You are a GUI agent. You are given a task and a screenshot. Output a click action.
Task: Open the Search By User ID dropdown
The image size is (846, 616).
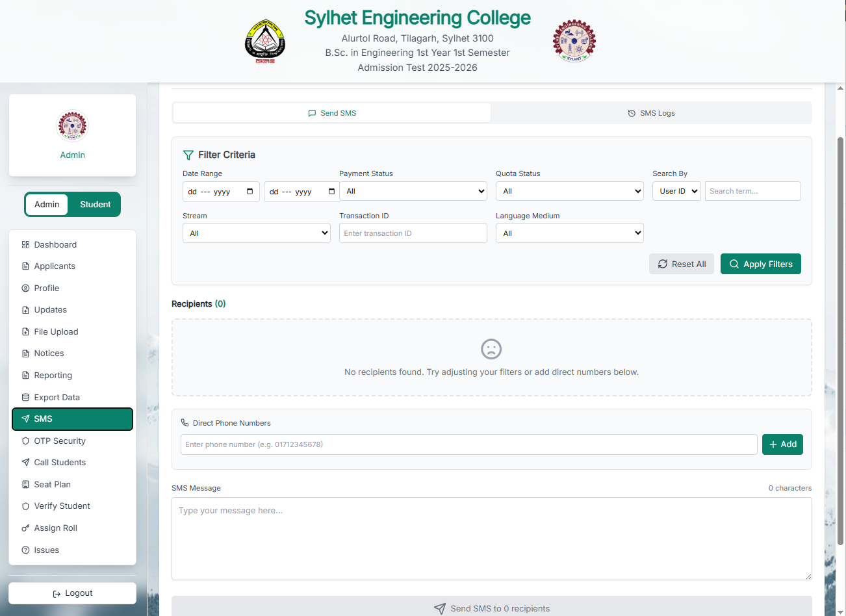676,191
